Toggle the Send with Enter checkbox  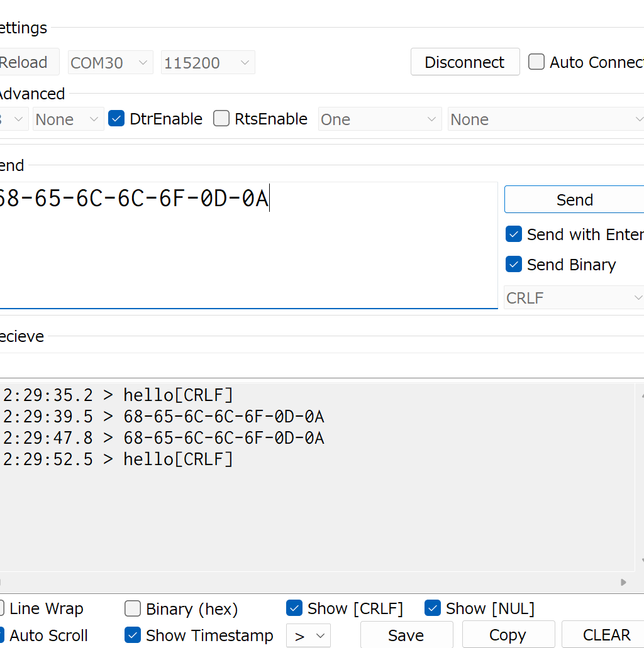(514, 234)
